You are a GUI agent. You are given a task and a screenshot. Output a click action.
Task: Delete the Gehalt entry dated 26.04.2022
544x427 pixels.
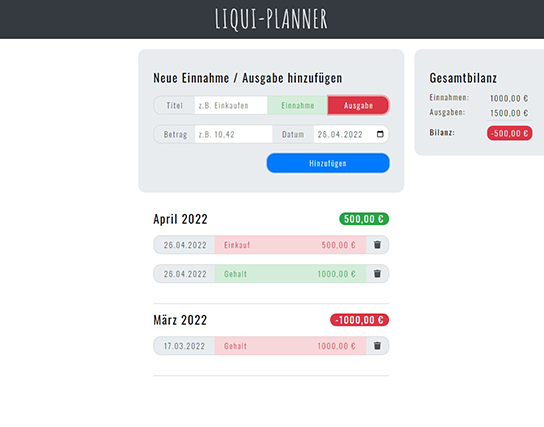pos(377,274)
